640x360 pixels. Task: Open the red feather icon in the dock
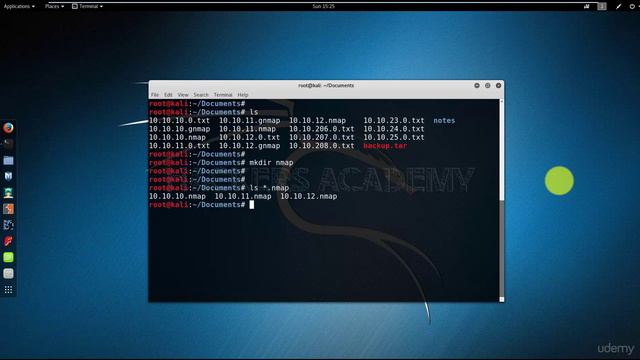tap(8, 241)
